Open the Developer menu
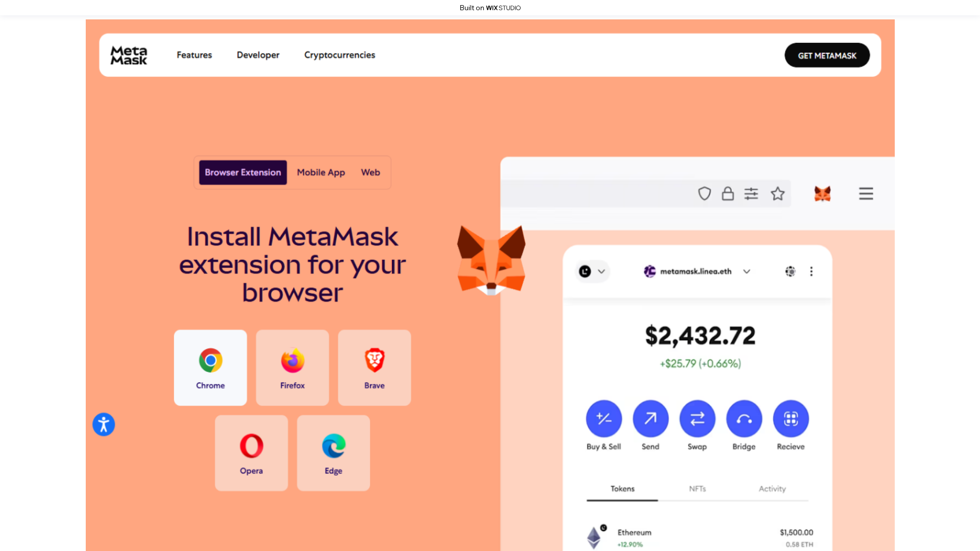 (x=258, y=55)
